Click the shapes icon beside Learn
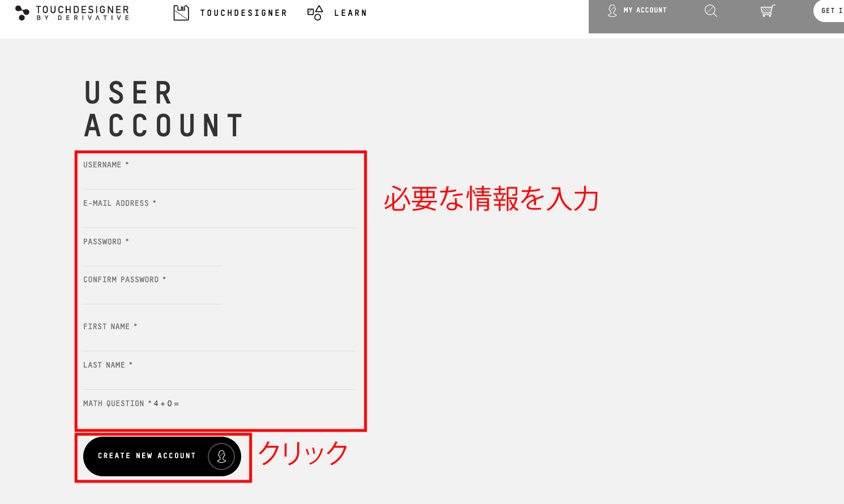The image size is (844, 504). (315, 12)
